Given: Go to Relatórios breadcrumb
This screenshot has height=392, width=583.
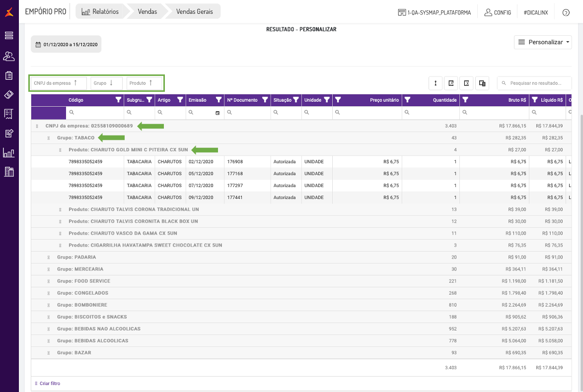Looking at the screenshot, I should [101, 11].
